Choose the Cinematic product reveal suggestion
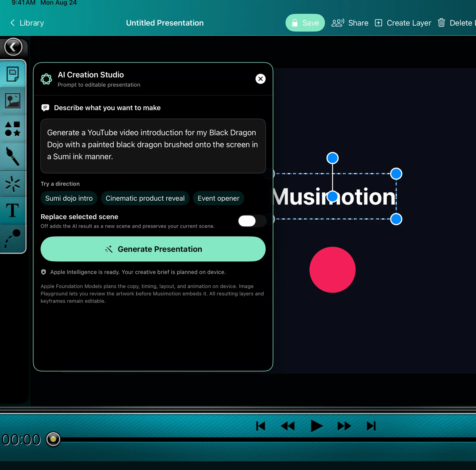Viewport: 476px width, 470px height. point(145,198)
